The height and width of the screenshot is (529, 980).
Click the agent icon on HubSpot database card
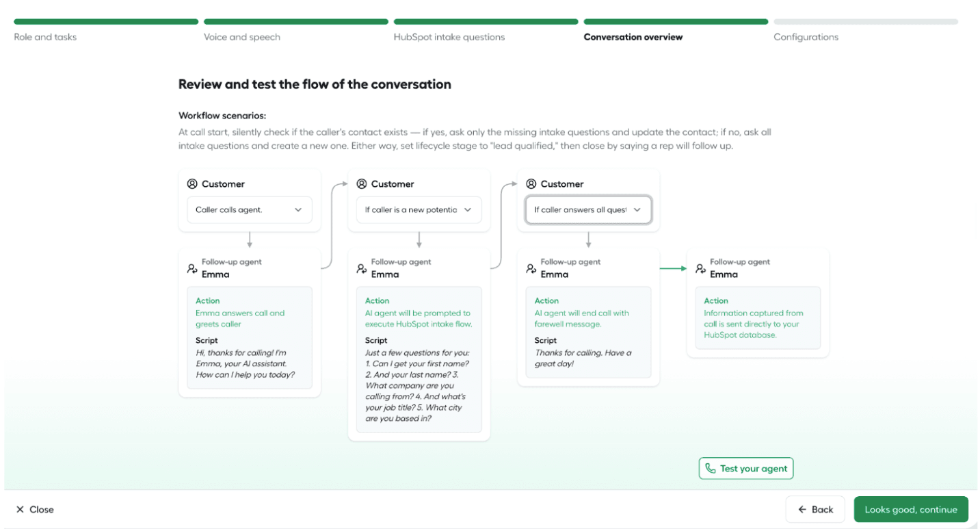pyautogui.click(x=701, y=268)
